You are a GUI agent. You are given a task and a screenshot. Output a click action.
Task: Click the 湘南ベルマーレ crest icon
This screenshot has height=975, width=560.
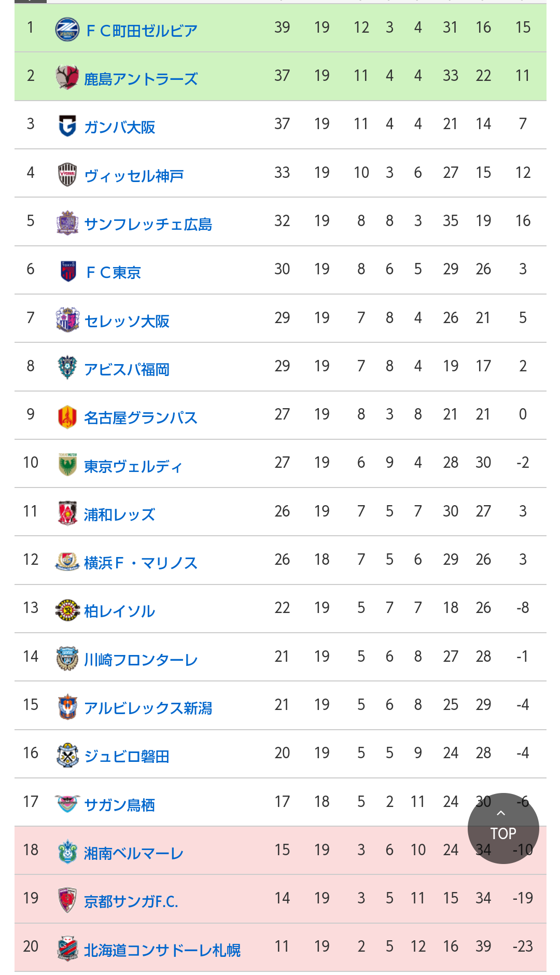(67, 852)
